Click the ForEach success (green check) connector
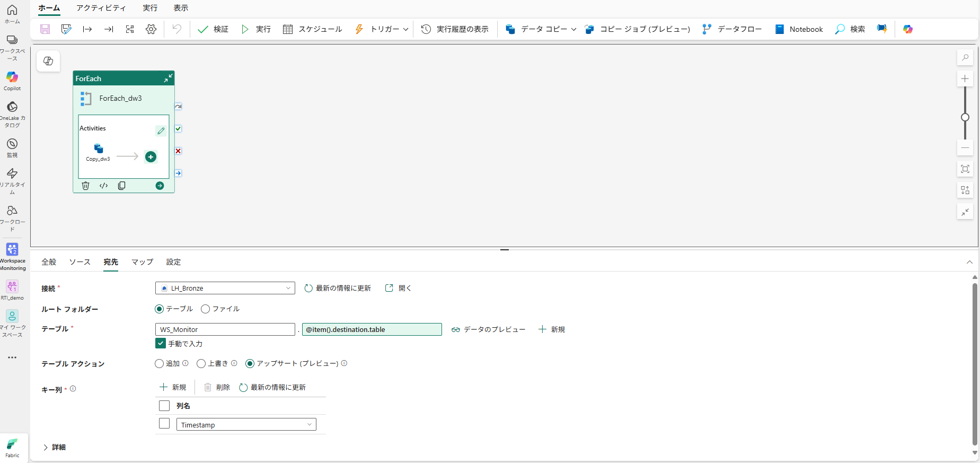The image size is (980, 463). (178, 129)
